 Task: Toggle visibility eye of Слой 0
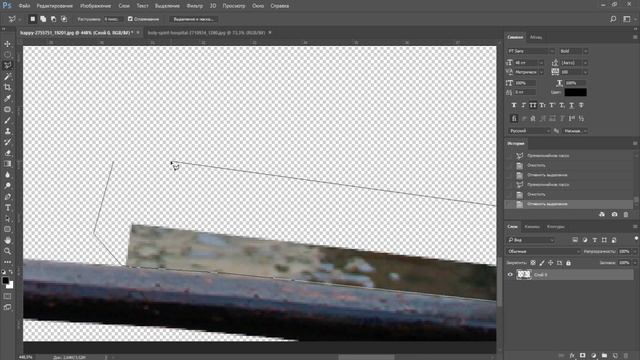(510, 275)
